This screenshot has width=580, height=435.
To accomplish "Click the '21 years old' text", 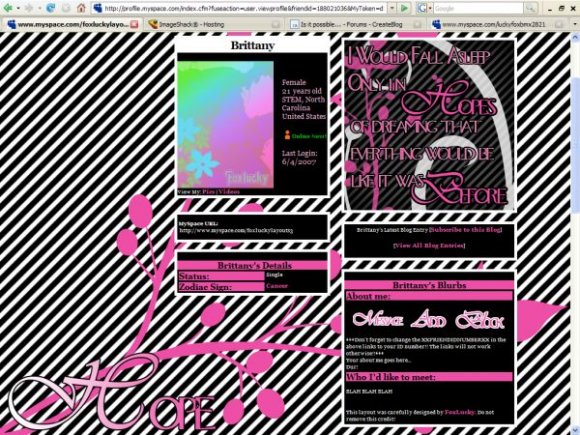I will (301, 91).
